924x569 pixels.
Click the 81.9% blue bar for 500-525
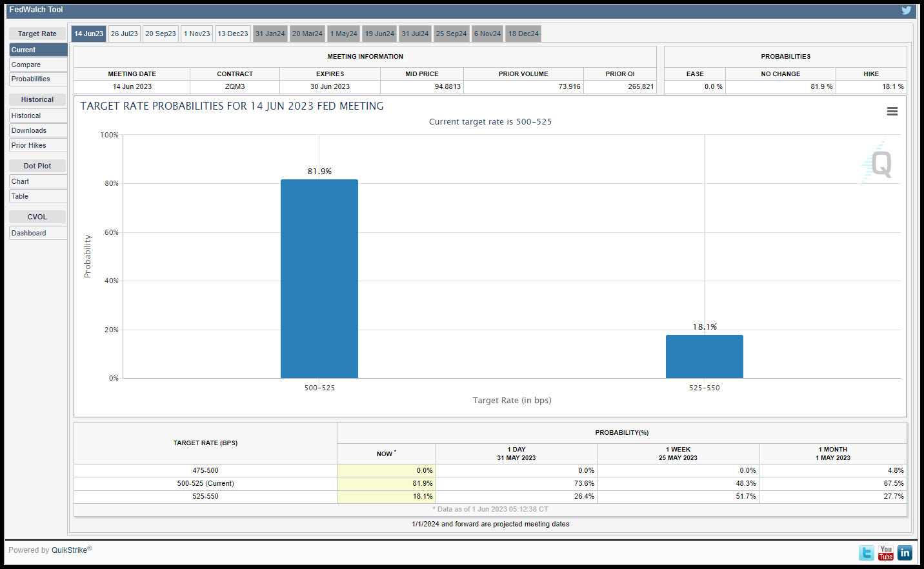(319, 279)
